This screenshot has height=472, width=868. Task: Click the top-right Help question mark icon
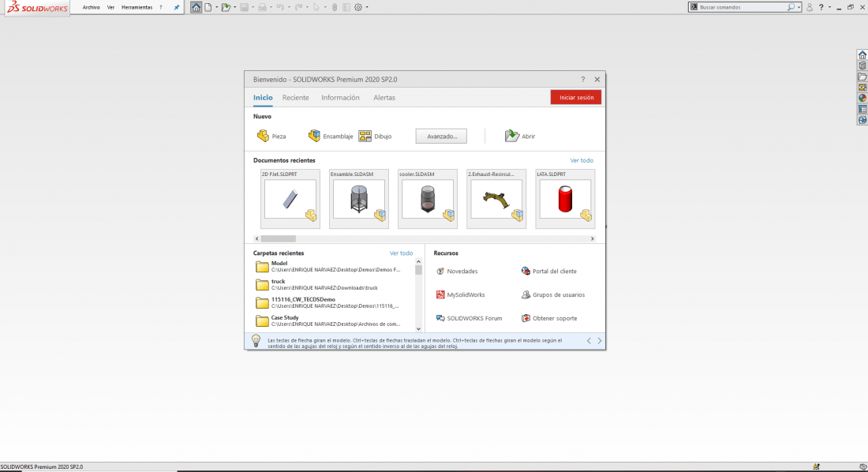(x=821, y=7)
